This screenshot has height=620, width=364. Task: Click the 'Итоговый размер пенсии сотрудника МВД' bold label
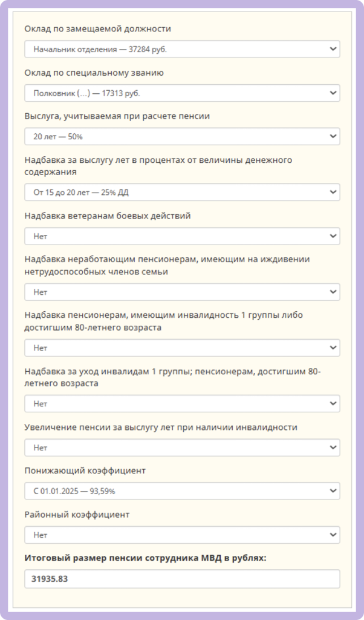click(x=145, y=558)
